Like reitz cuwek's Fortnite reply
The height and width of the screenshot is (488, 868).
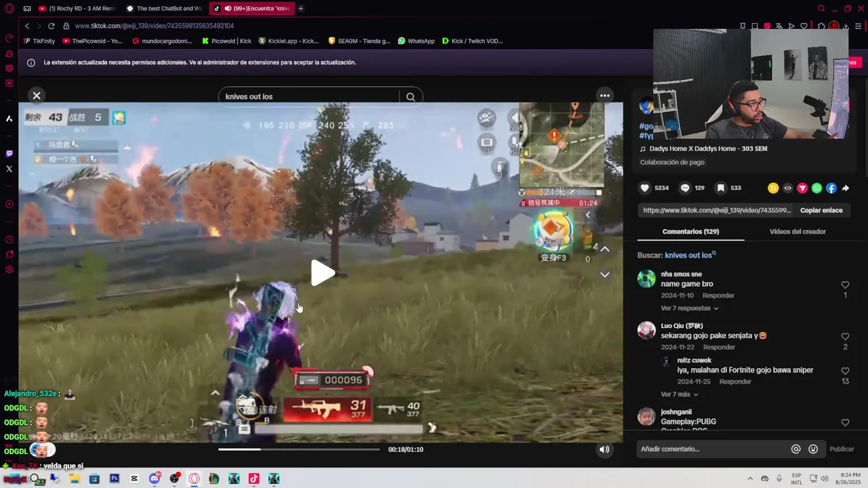pos(845,371)
